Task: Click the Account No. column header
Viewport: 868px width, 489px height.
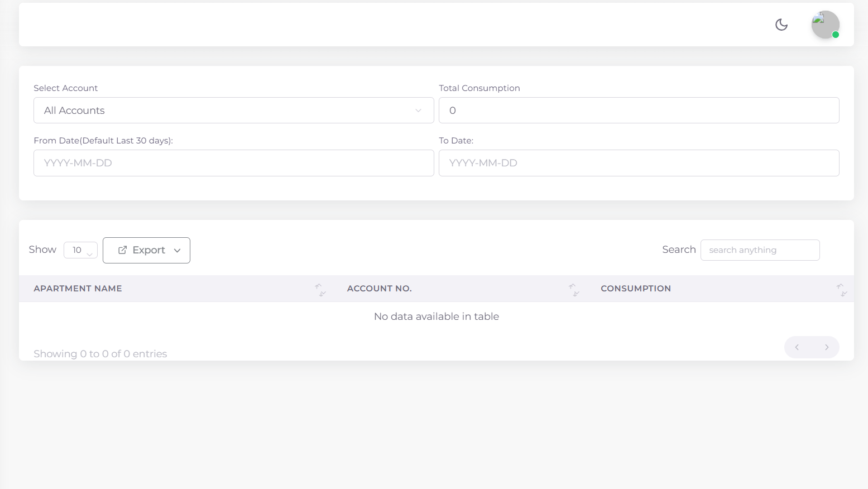Action: [x=379, y=289]
